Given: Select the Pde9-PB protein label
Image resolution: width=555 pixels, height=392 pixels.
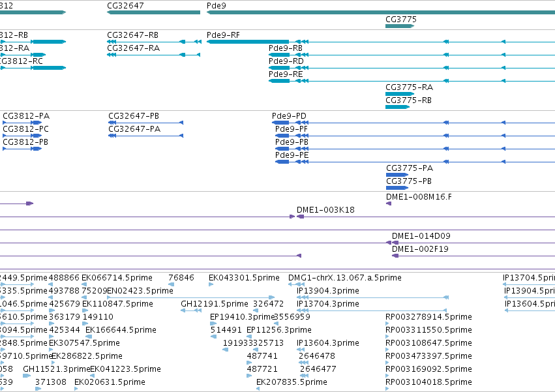Looking at the screenshot, I should tap(292, 142).
